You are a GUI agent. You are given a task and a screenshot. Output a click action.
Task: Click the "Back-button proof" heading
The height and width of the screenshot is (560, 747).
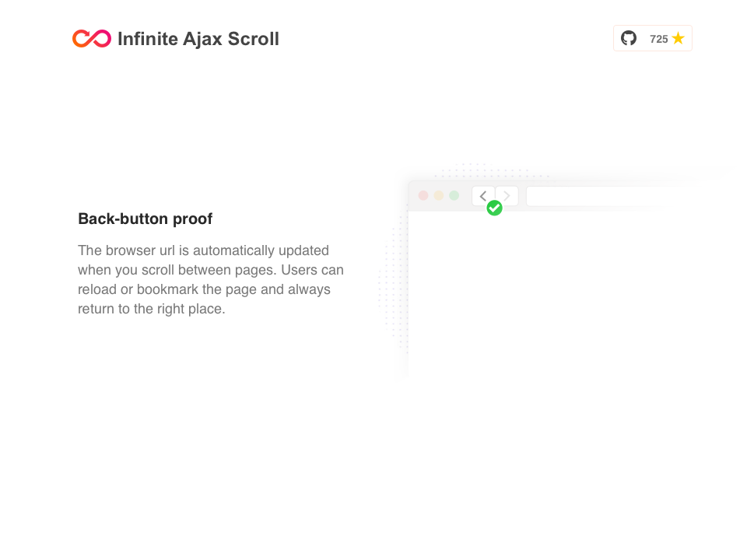(x=146, y=219)
